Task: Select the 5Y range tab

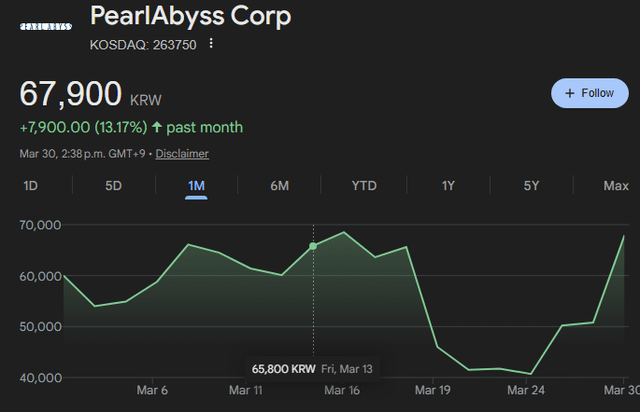Action: click(x=531, y=186)
